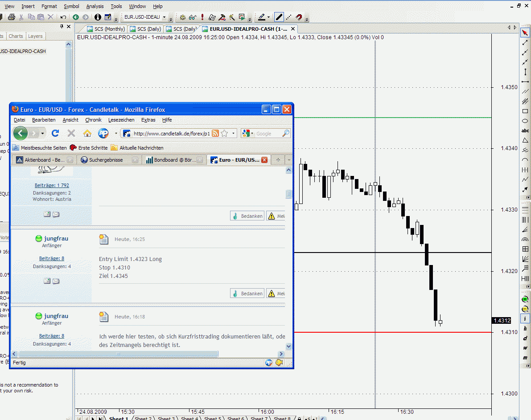Expand the line color picker dropdown arrow
This screenshot has height=420, width=531.
point(268,17)
